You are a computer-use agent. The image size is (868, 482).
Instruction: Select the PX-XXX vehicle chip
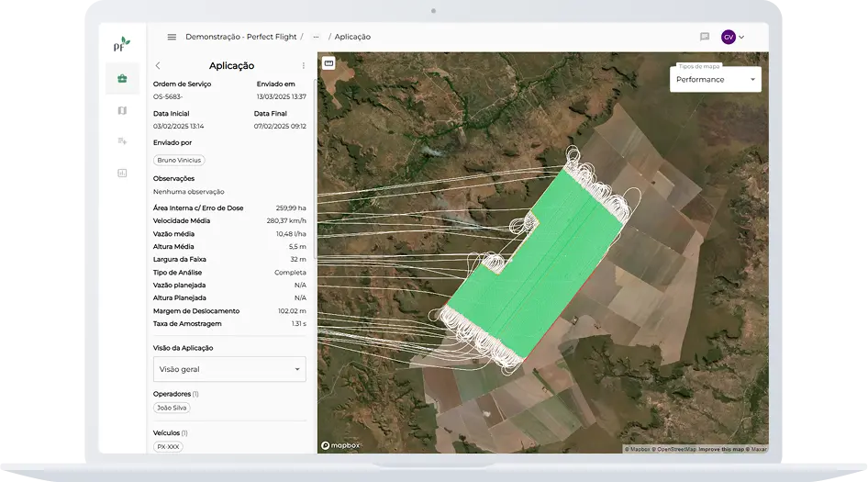pos(168,446)
